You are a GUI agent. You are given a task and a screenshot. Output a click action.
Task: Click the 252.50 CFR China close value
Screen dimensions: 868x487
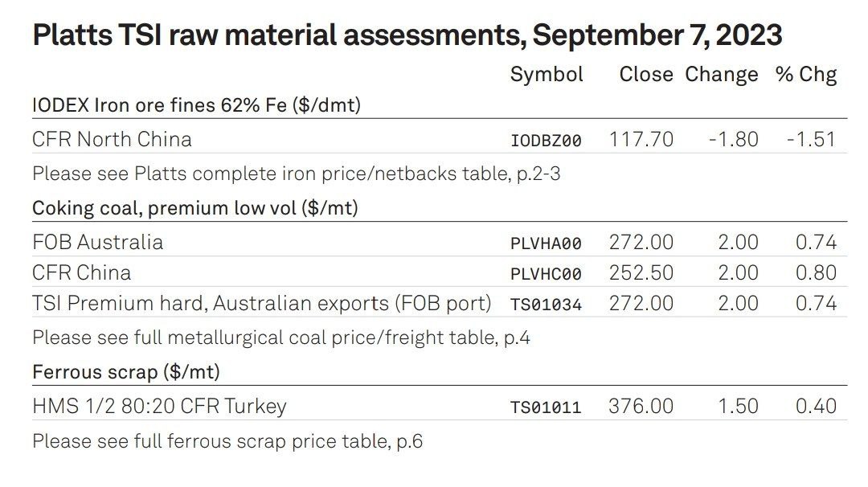641,272
